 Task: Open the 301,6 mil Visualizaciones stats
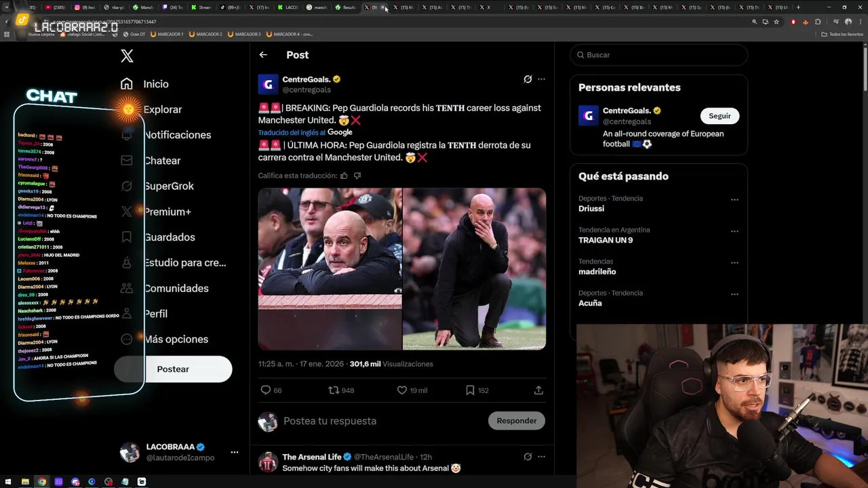[391, 364]
